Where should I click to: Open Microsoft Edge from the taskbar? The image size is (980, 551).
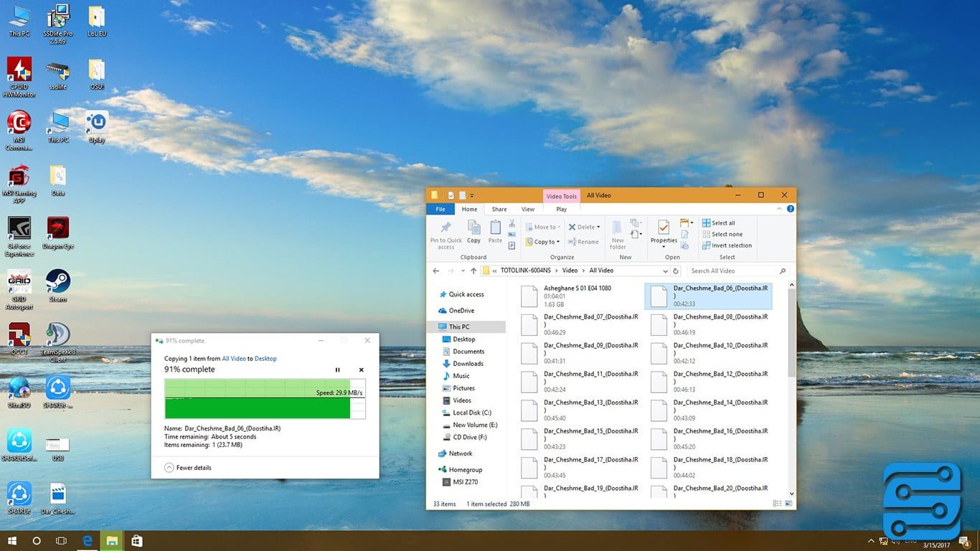click(88, 541)
